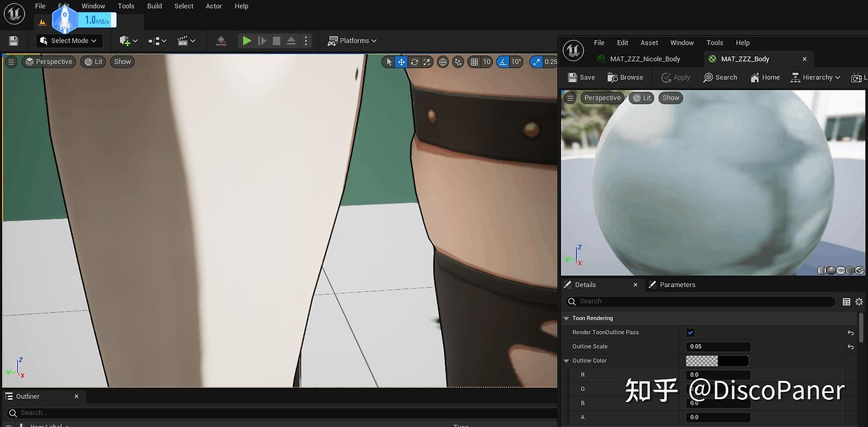868x427 pixels.
Task: Switch to MAT_ZZZ_Body tab
Action: pyautogui.click(x=745, y=59)
